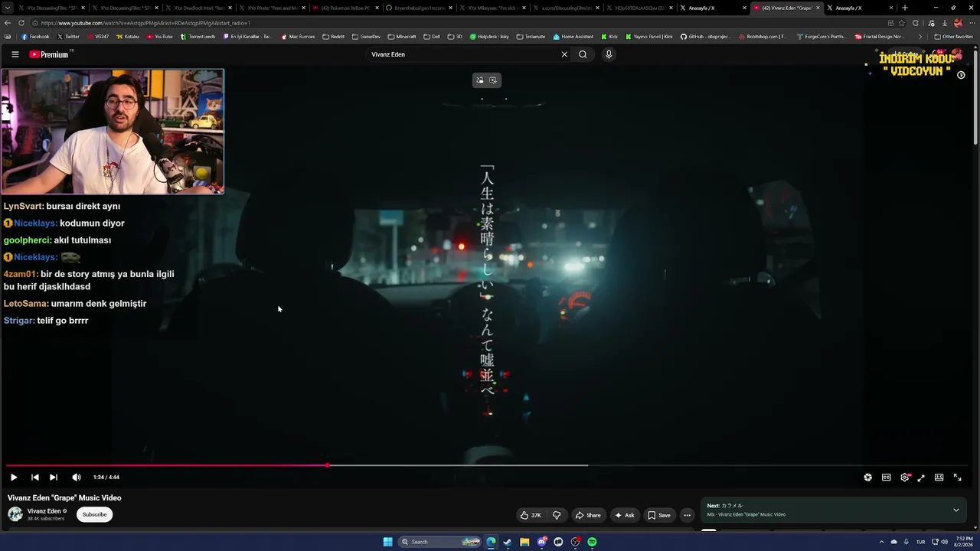This screenshot has width=980, height=551.
Task: Switch to the X'te Mikeysee browser tab
Action: point(492,8)
